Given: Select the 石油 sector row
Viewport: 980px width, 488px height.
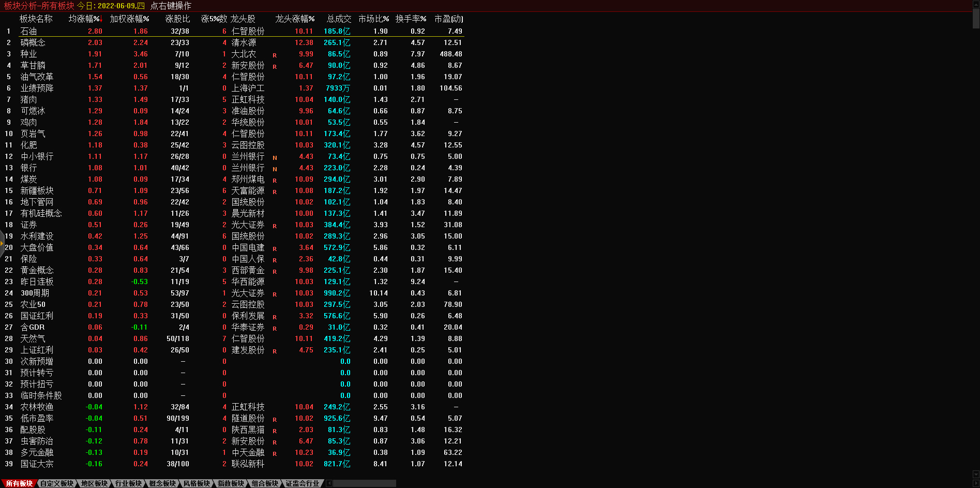Looking at the screenshot, I should coord(28,32).
